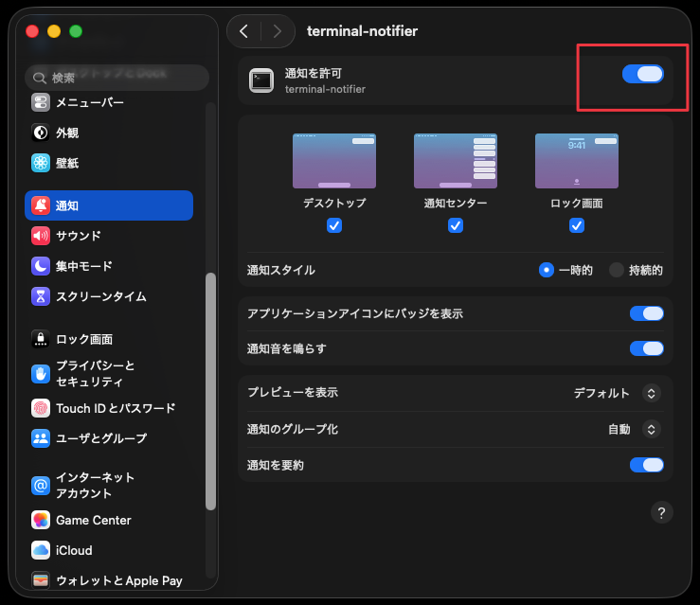Click the back navigation arrow button
Image resolution: width=700 pixels, height=605 pixels.
(x=244, y=31)
